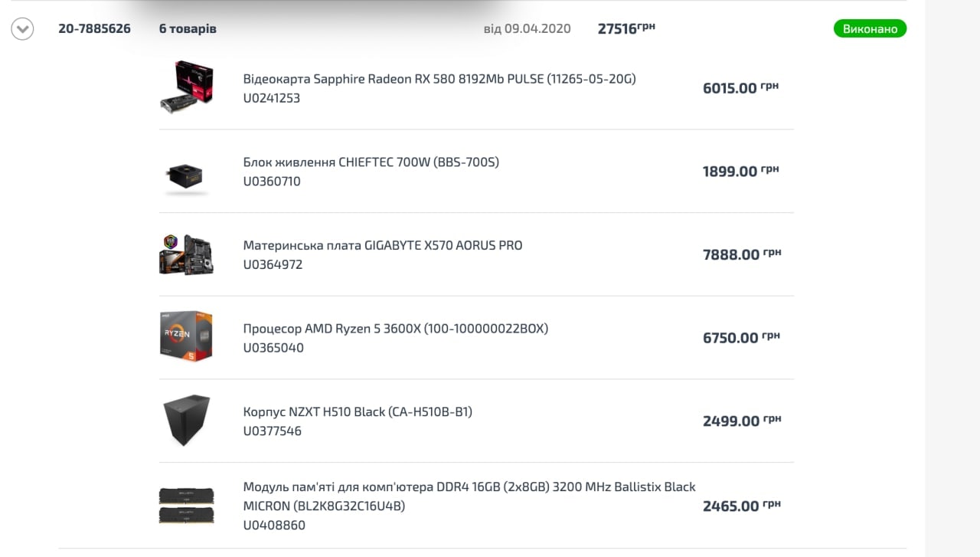Click Sapphire Radeon RX 580 product image

pos(186,87)
